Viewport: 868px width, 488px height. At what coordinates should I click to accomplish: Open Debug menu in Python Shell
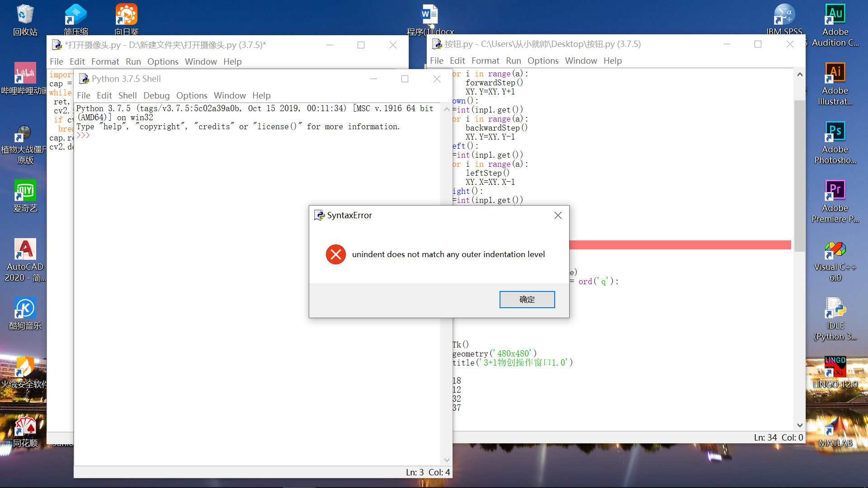pos(156,95)
